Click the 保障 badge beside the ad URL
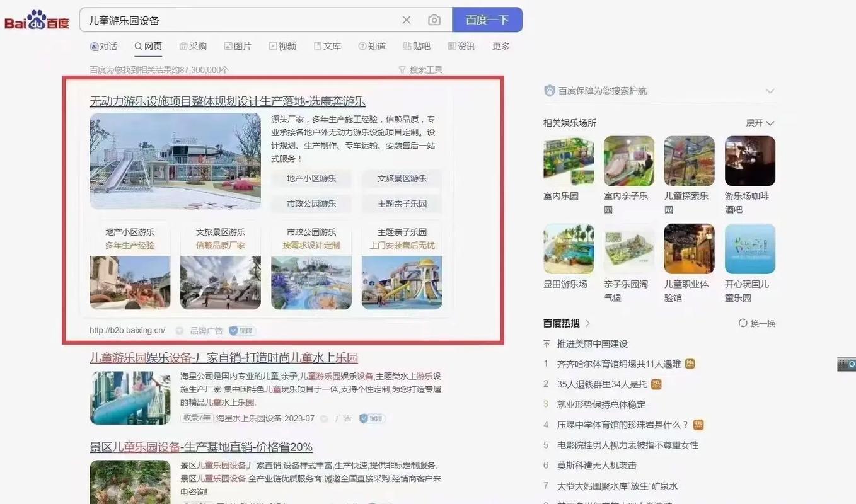Image resolution: width=856 pixels, height=504 pixels. 242,330
